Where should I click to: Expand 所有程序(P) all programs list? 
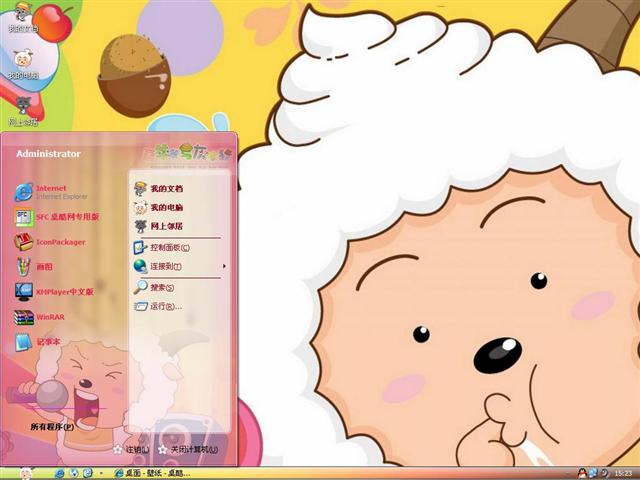[52, 427]
